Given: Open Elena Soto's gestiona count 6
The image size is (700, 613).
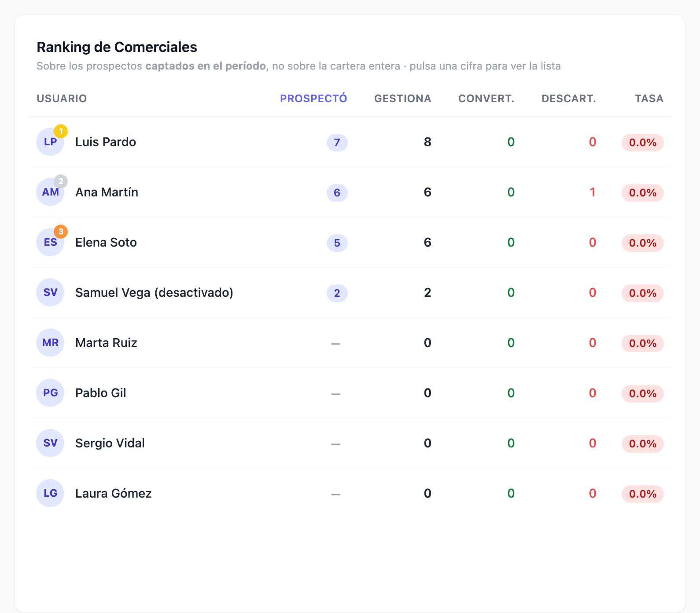Looking at the screenshot, I should 427,243.
